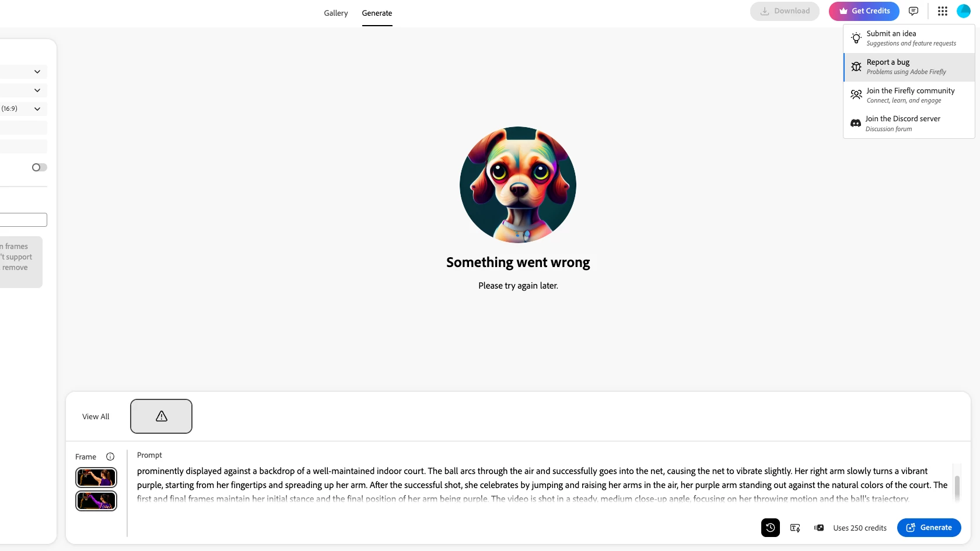Click the blue Generate button

929,528
